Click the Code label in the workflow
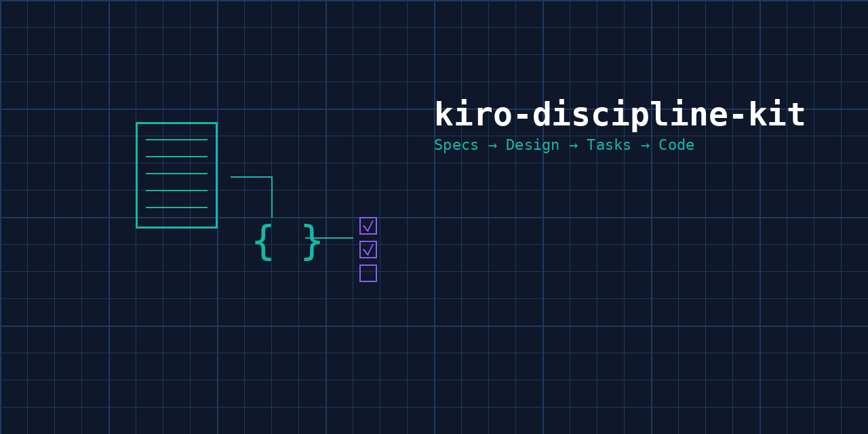Screen dimensions: 868x434 676,144
